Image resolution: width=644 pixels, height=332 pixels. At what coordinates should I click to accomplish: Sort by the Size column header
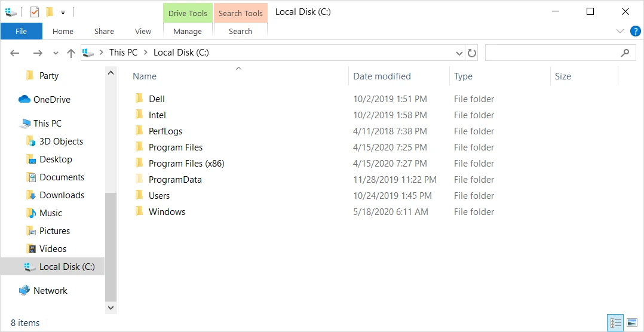click(x=563, y=76)
